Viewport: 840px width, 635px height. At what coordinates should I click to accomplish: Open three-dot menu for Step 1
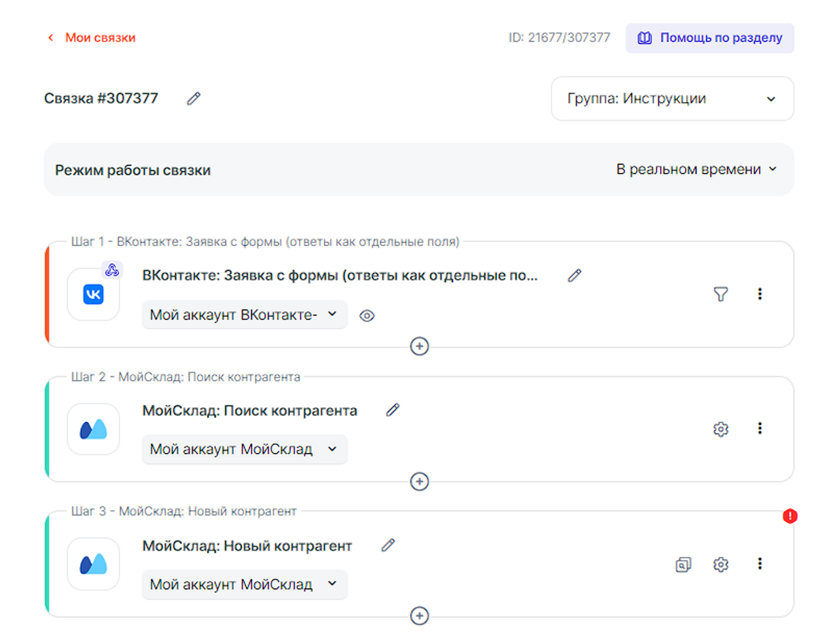[759, 294]
